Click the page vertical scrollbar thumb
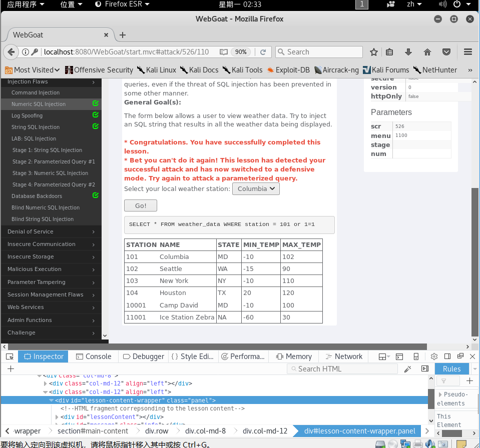The width and height of the screenshot is (480, 448). [x=474, y=262]
